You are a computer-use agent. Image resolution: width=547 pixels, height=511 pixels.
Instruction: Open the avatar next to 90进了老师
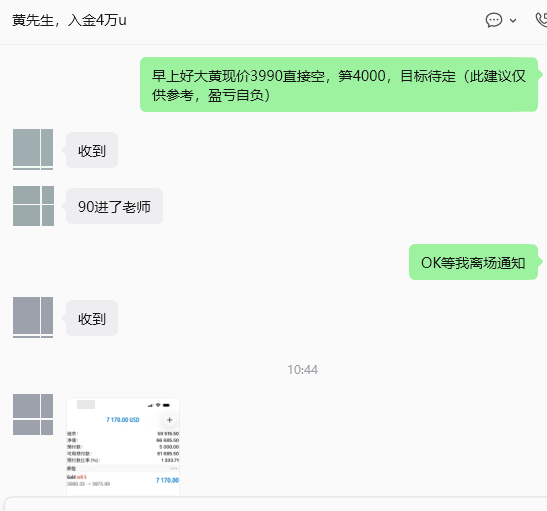[33, 206]
